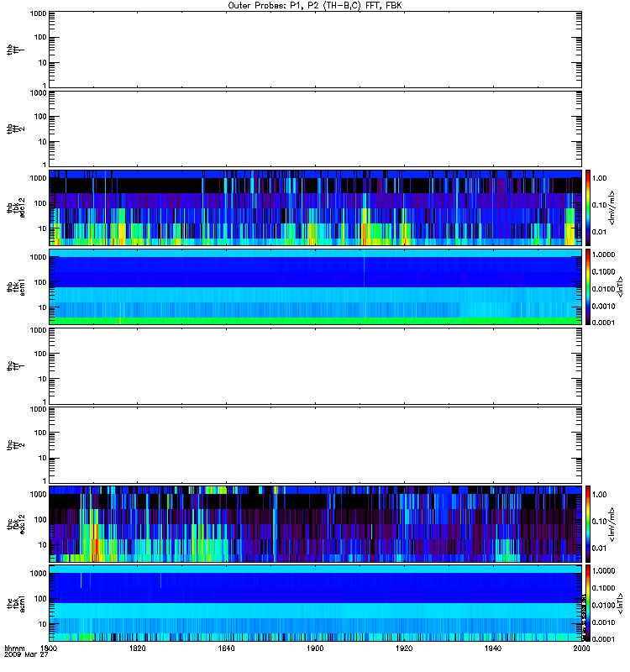
Task: Click the '1920' time axis label
Action: [x=404, y=648]
